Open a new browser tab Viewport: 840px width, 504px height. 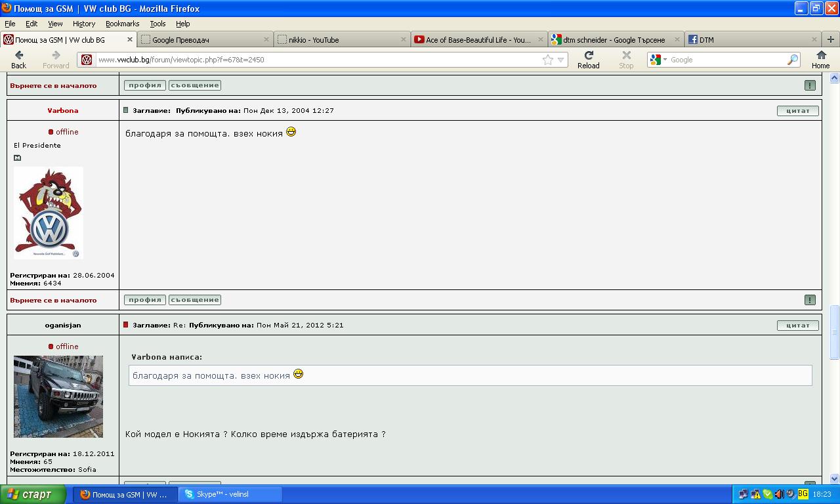[x=830, y=39]
